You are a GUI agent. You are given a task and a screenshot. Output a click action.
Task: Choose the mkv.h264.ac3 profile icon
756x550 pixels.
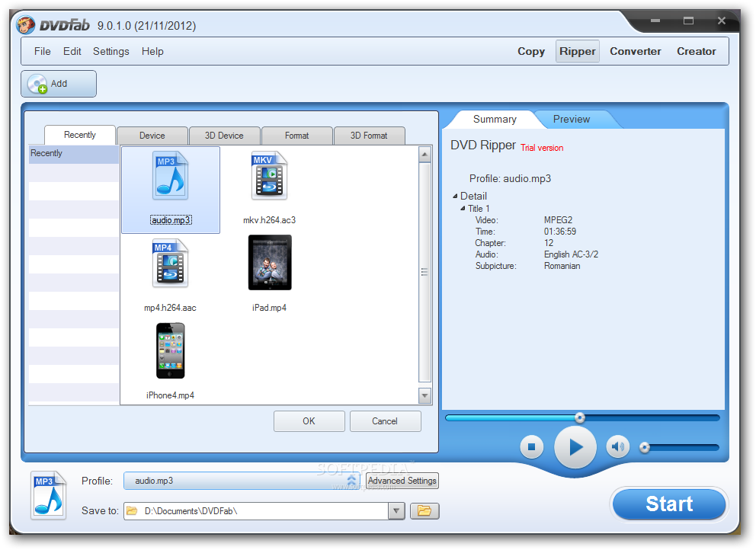pos(269,176)
